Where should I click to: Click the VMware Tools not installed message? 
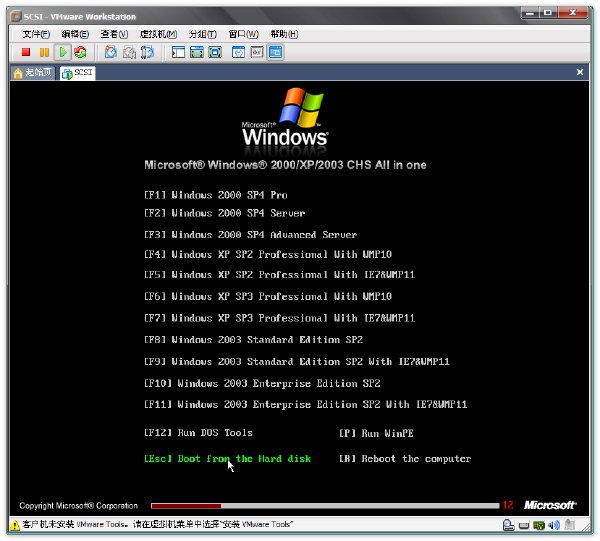[x=157, y=525]
